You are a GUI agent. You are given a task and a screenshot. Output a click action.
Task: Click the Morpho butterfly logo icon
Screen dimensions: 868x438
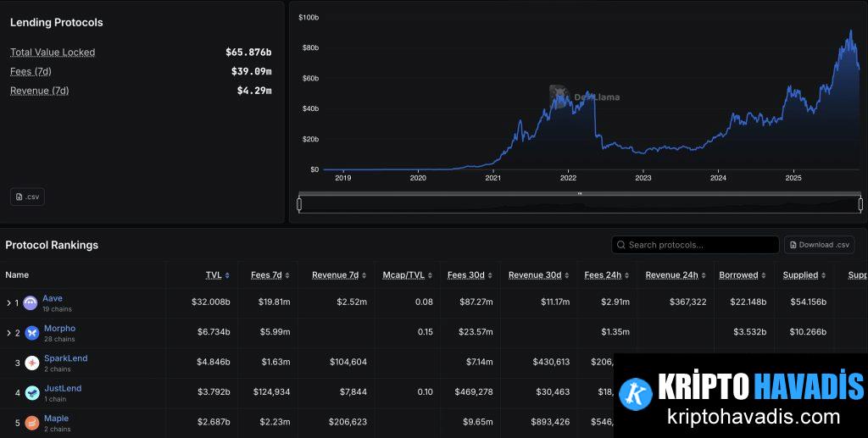(32, 333)
